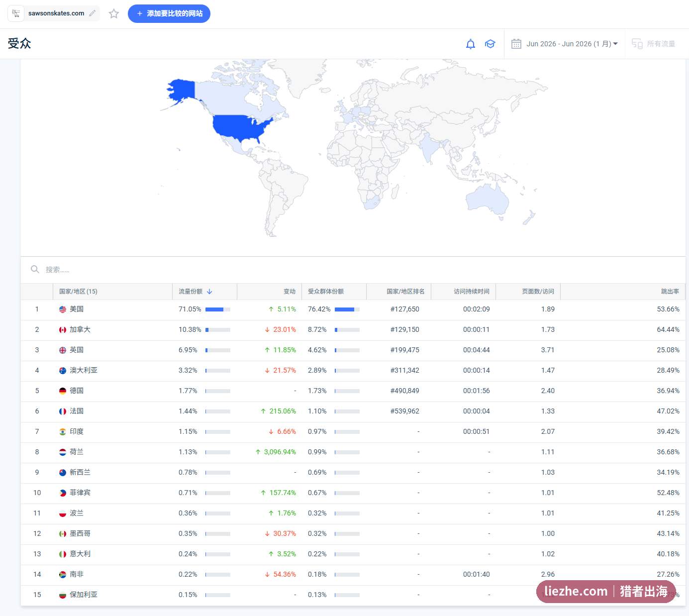Click the 保加利亚 flag icon
This screenshot has width=689, height=616.
63,595
